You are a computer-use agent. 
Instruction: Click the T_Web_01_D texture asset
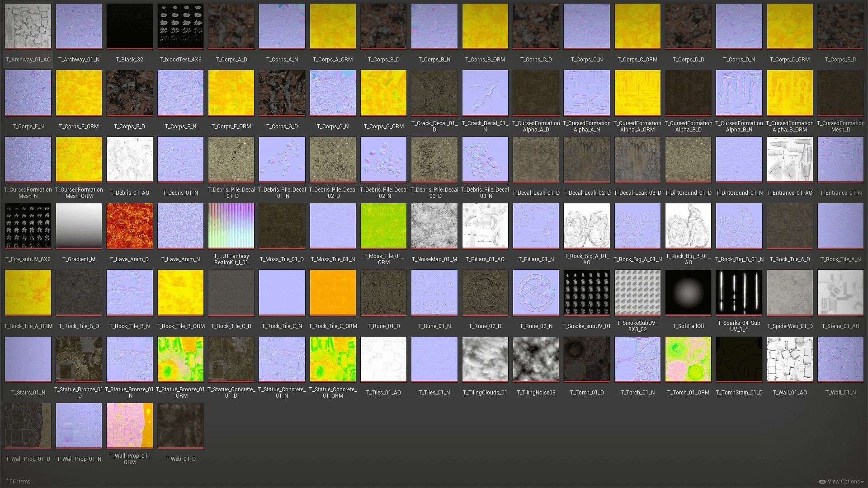click(x=180, y=425)
